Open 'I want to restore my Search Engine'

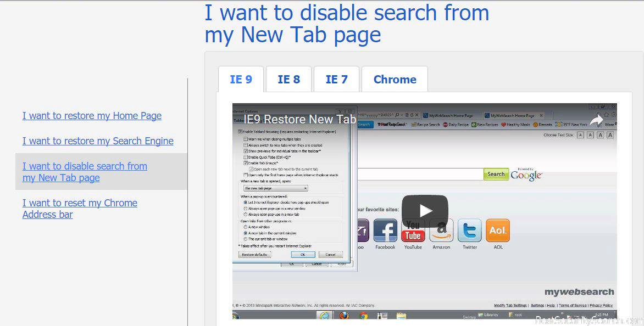[x=98, y=141]
